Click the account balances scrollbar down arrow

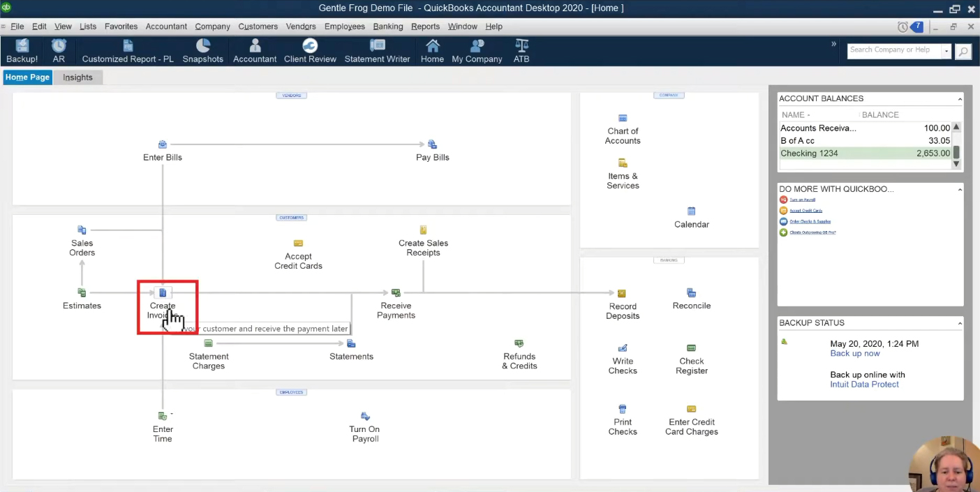(956, 165)
